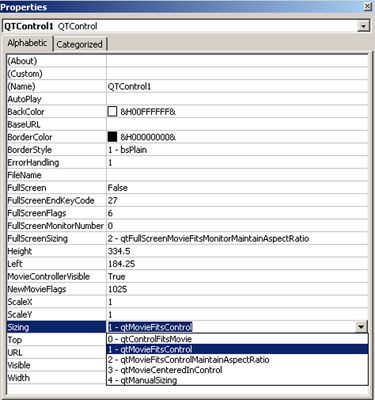
Task: Switch to the Alphabetic tab
Action: (x=27, y=43)
